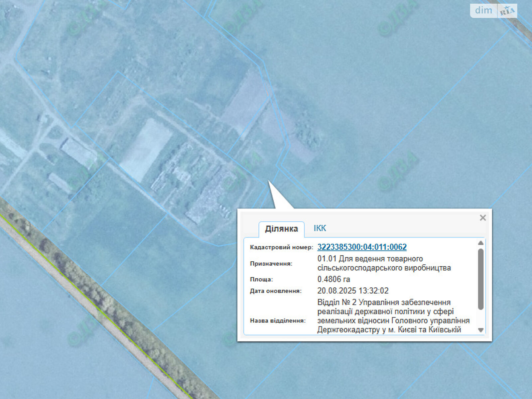This screenshot has height=399, width=532.
Task: Select the Ділянка tab
Action: click(x=281, y=229)
